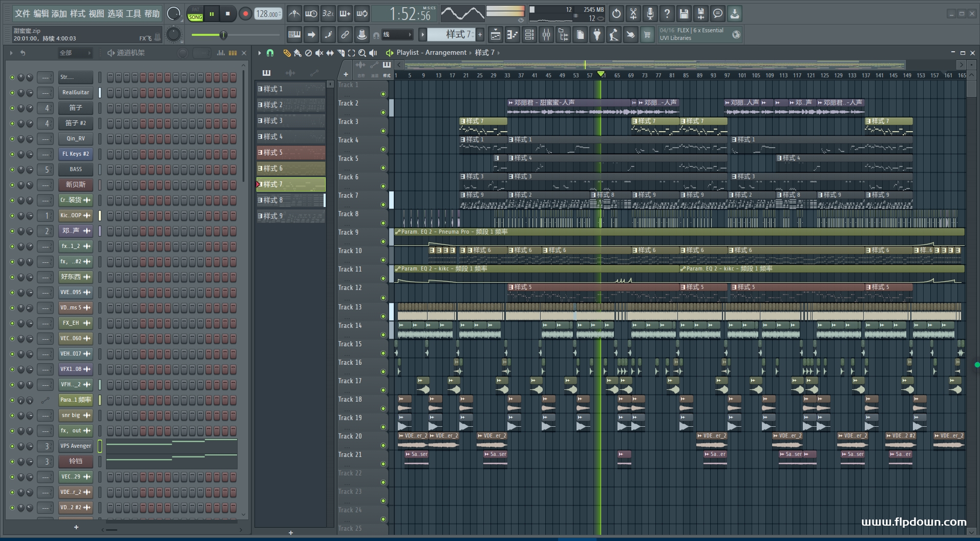Screen dimensions: 980x541
Task: Enable wait for input before playing
Action: 311,14
